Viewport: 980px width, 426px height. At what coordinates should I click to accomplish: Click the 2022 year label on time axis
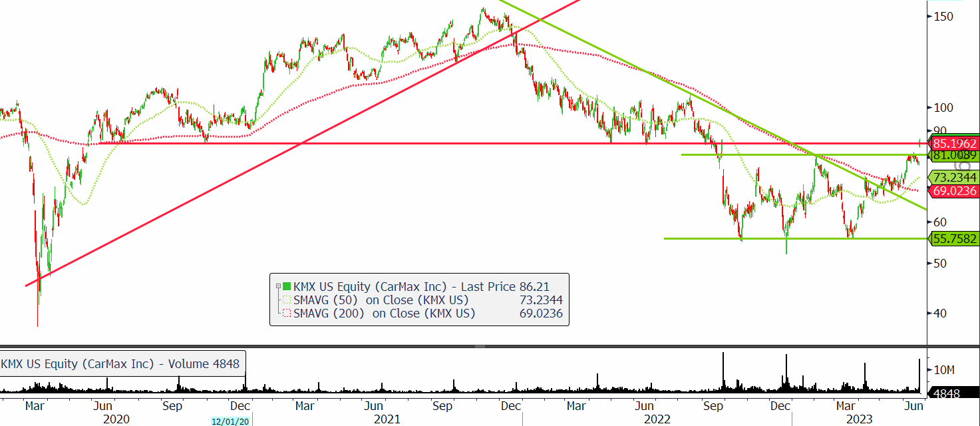(657, 419)
